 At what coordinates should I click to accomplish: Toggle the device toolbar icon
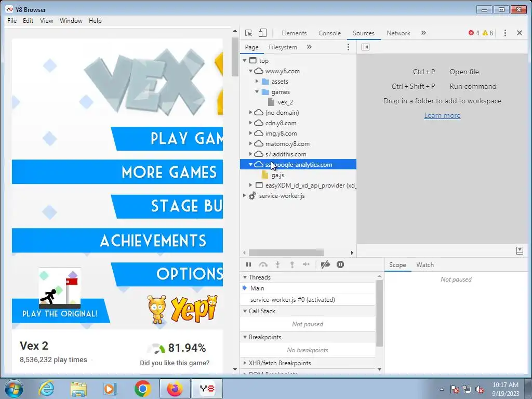(262, 33)
